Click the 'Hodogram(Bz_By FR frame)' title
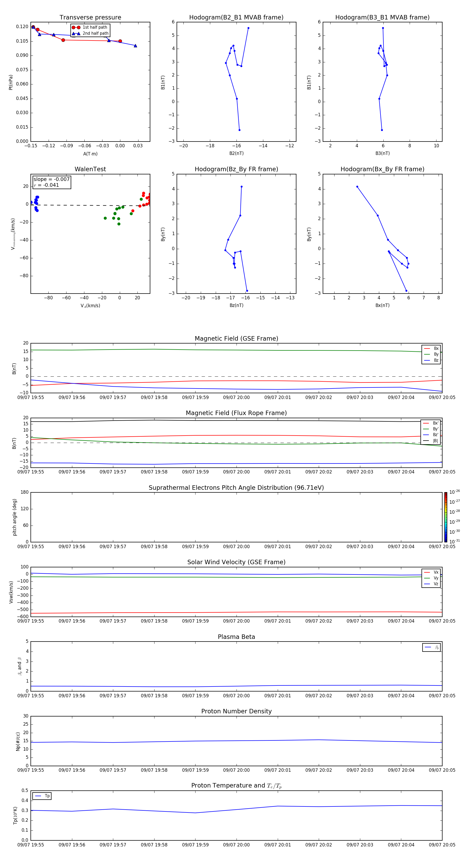This screenshot has height=868, width=473. [236, 169]
